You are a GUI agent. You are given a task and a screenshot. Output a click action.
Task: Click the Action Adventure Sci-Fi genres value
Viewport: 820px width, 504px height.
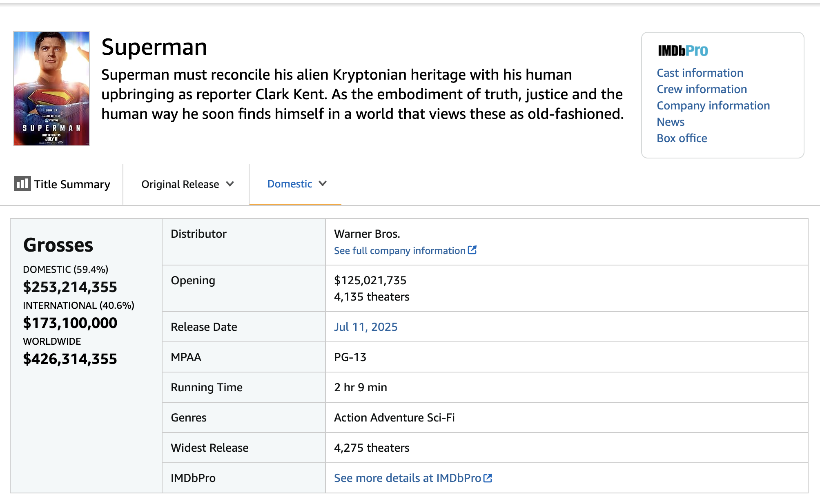394,417
